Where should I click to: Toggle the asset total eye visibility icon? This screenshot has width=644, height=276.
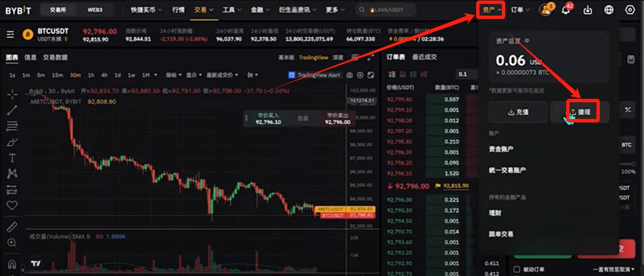(x=527, y=41)
